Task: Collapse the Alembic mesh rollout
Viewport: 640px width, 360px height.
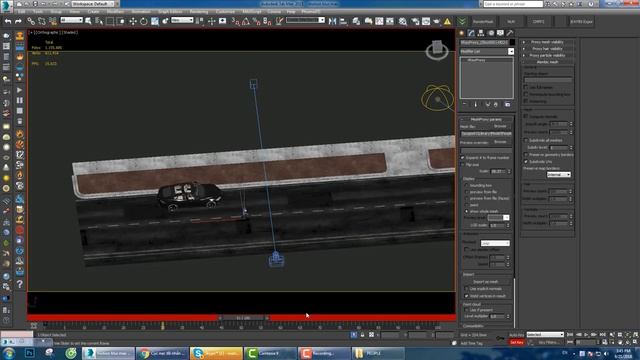Action: click(548, 62)
